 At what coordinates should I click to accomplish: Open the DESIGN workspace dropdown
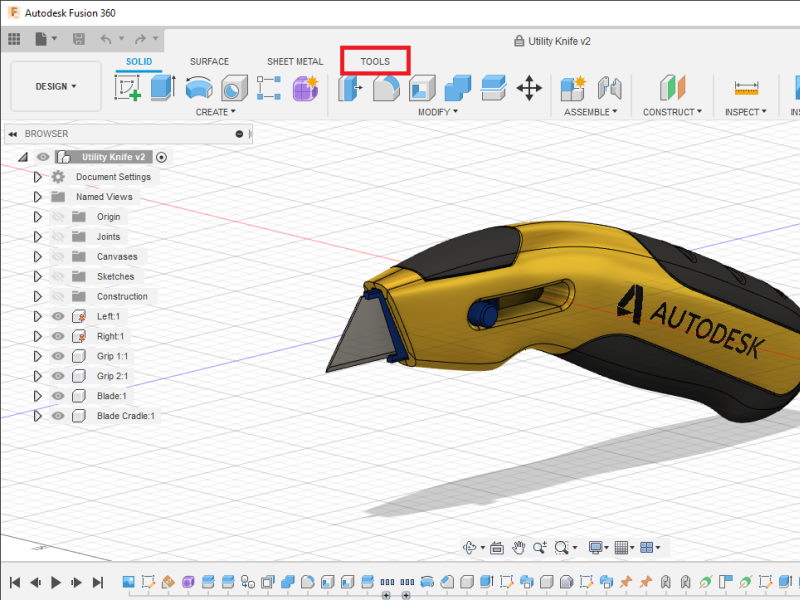pyautogui.click(x=56, y=86)
